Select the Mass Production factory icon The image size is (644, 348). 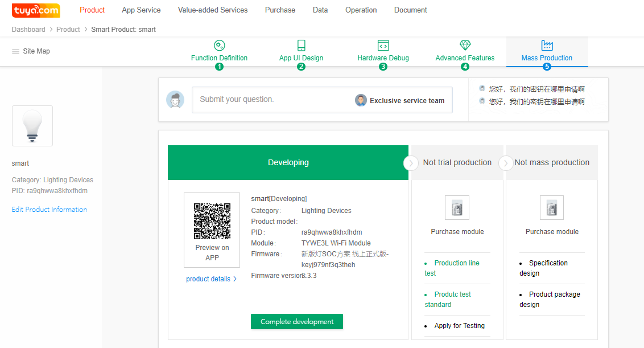(547, 46)
